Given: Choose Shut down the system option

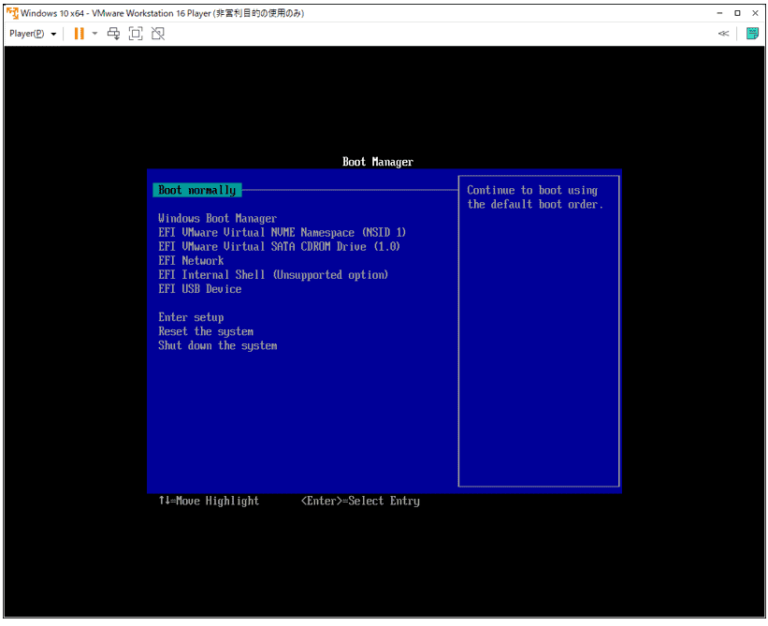Looking at the screenshot, I should [217, 346].
